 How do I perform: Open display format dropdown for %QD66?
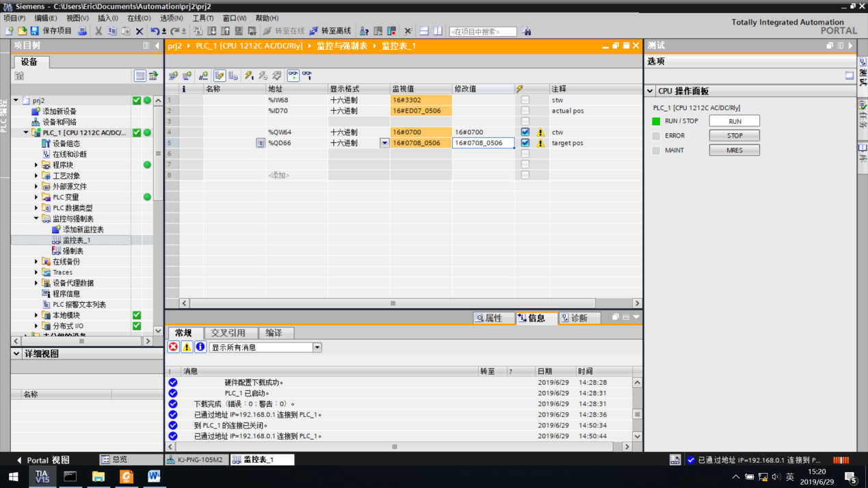click(x=384, y=144)
